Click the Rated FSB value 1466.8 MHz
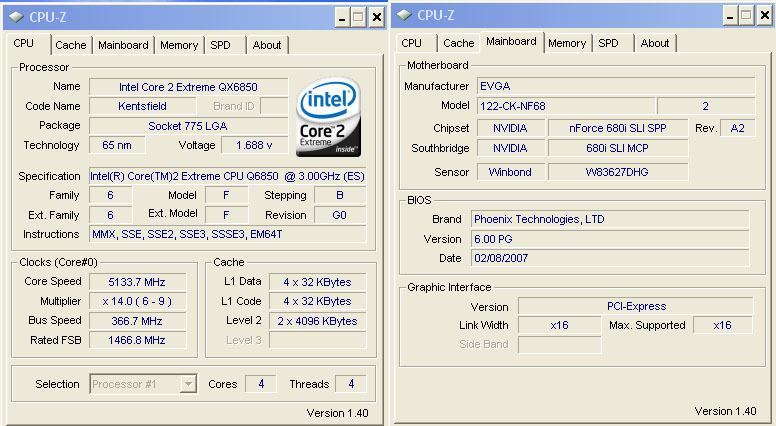The width and height of the screenshot is (776, 426). click(x=137, y=340)
